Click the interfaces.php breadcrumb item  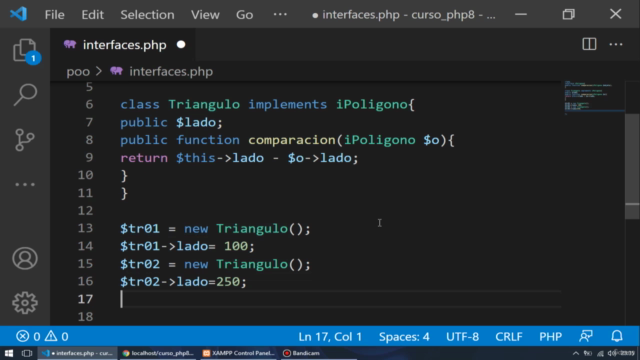click(162, 71)
